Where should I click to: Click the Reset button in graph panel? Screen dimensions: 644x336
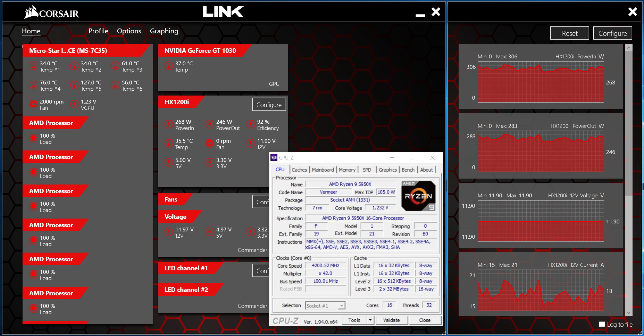pos(570,33)
